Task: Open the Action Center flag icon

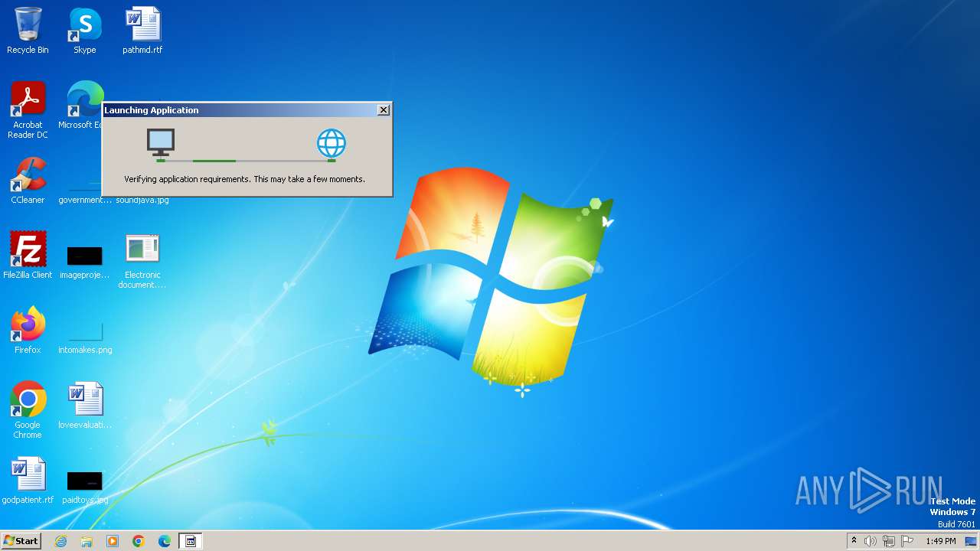Action: coord(907,541)
